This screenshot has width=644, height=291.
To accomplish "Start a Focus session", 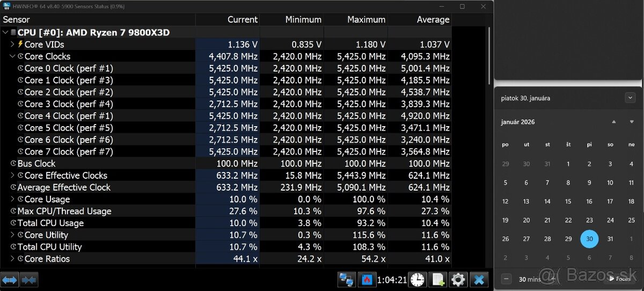I will [619, 279].
